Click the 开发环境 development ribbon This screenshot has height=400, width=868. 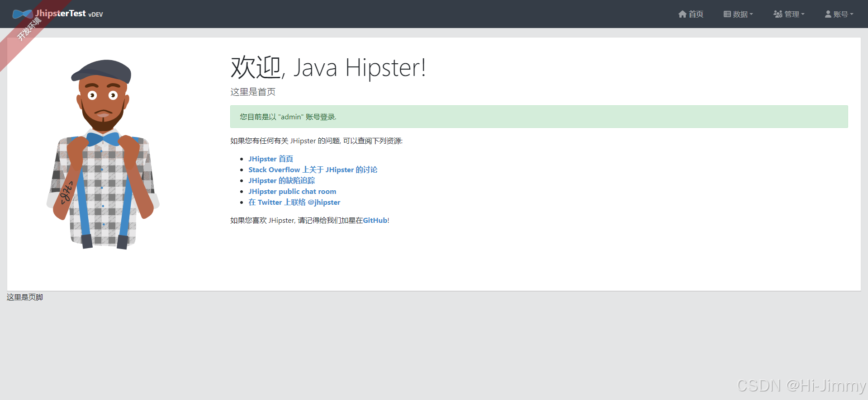tap(29, 29)
